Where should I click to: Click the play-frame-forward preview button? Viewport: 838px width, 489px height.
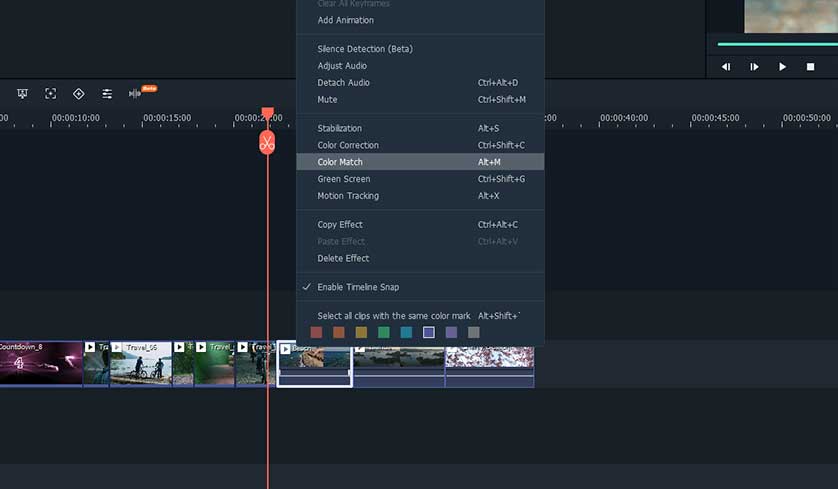[754, 67]
